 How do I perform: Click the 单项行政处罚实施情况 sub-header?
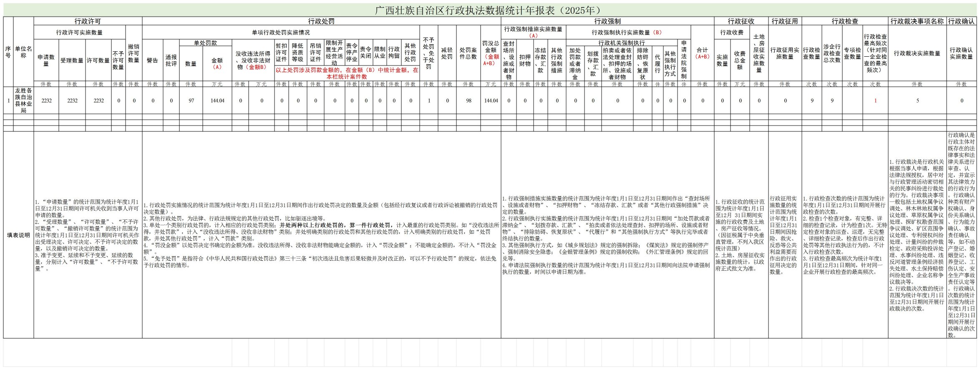tap(281, 32)
